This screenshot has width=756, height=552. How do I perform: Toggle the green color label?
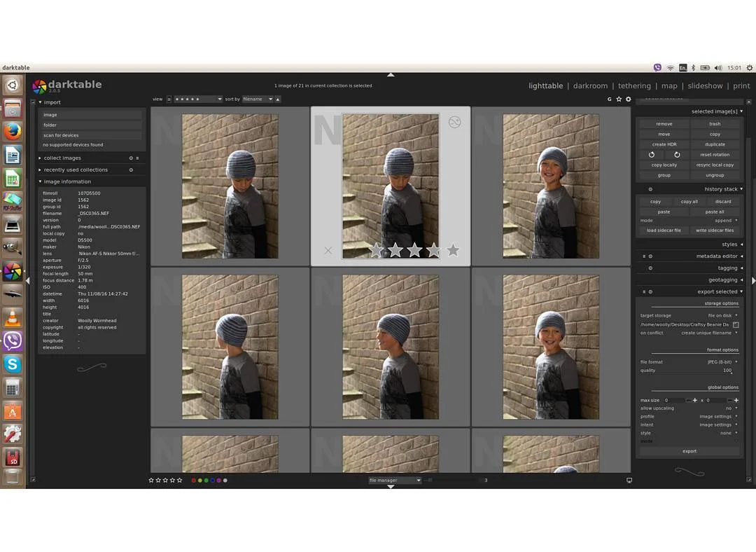pos(206,480)
